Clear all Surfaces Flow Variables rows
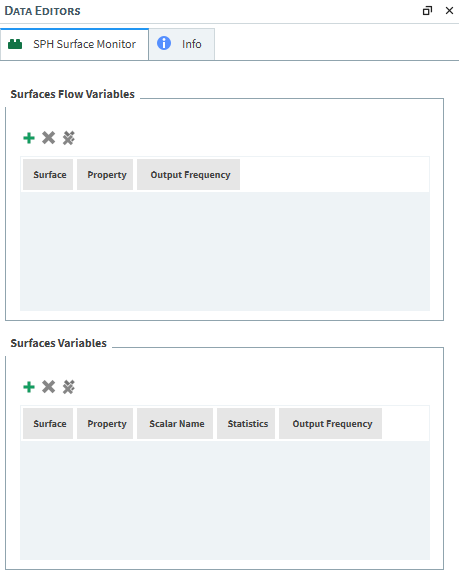The width and height of the screenshot is (459, 575). pos(69,138)
